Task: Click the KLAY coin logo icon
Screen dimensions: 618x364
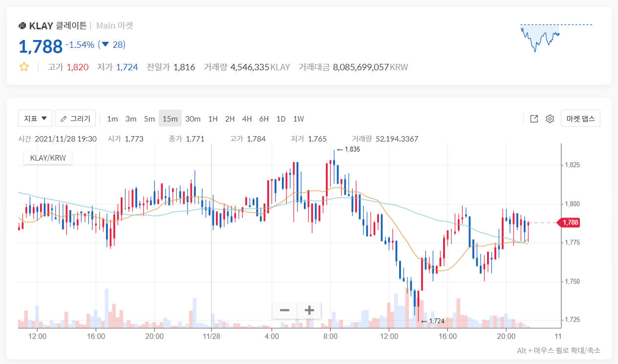Action: (x=22, y=26)
